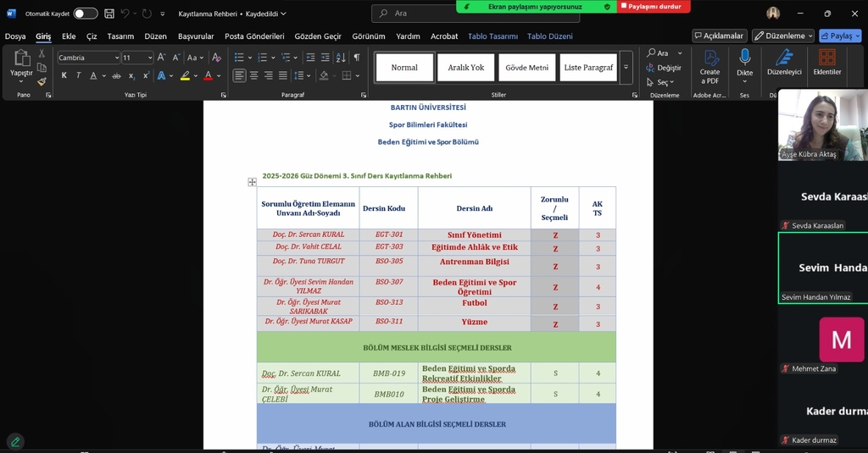Increase paragraph indent
868x453 pixels.
[x=325, y=58]
